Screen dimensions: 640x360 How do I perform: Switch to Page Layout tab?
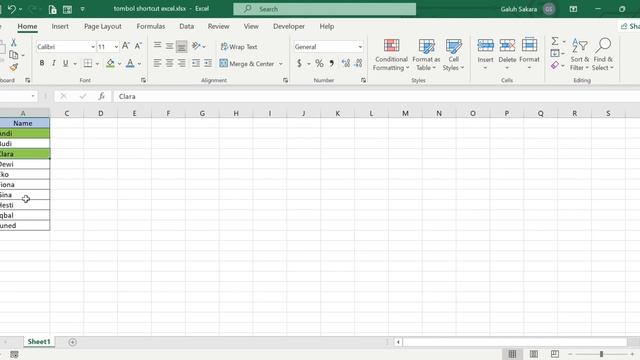[103, 26]
